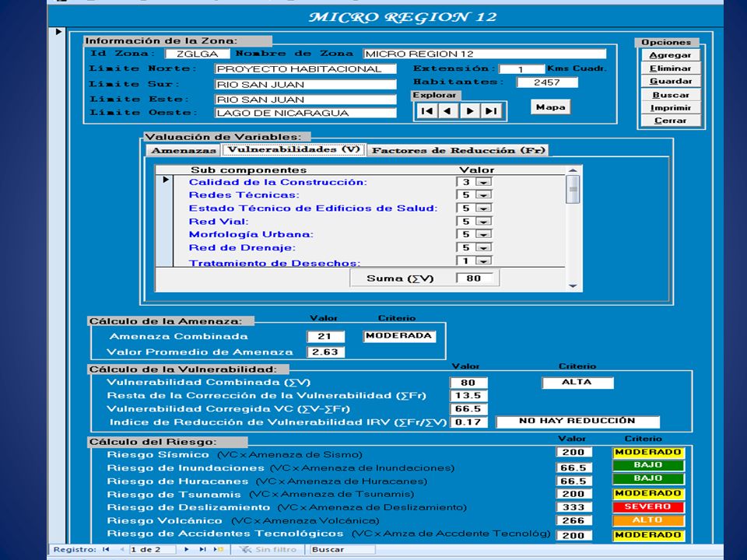Click record number box '1 de 2'
Viewport: 747px width, 560px height.
pos(153,550)
